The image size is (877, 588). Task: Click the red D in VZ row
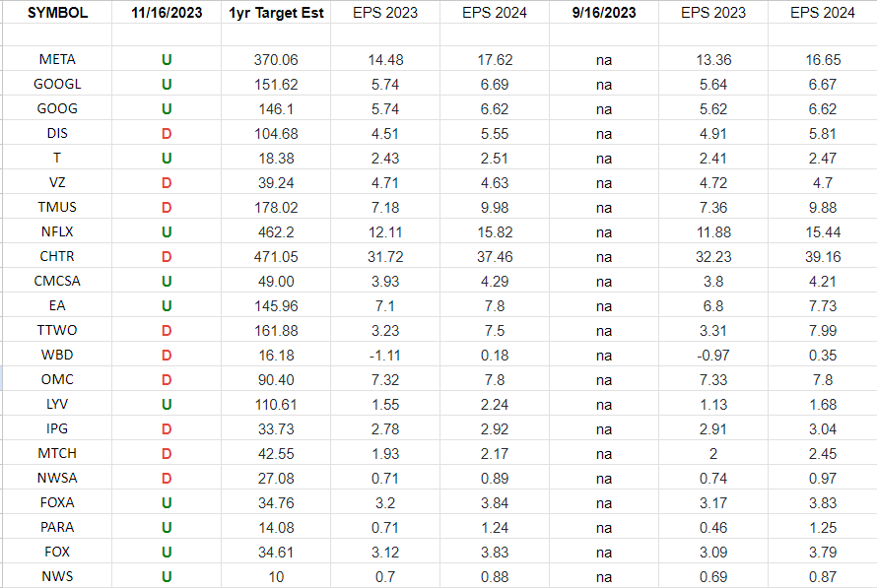coord(167,183)
